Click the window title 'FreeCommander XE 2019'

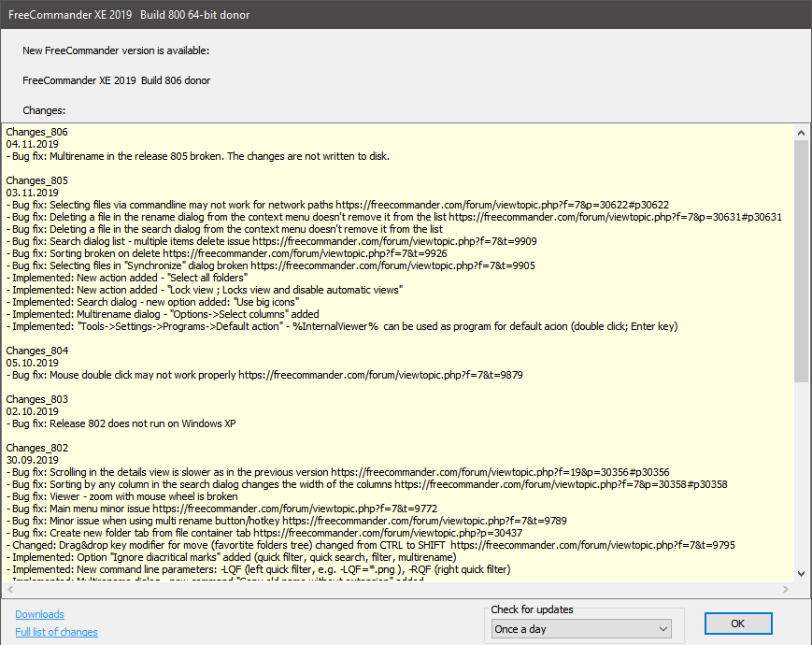pyautogui.click(x=70, y=15)
